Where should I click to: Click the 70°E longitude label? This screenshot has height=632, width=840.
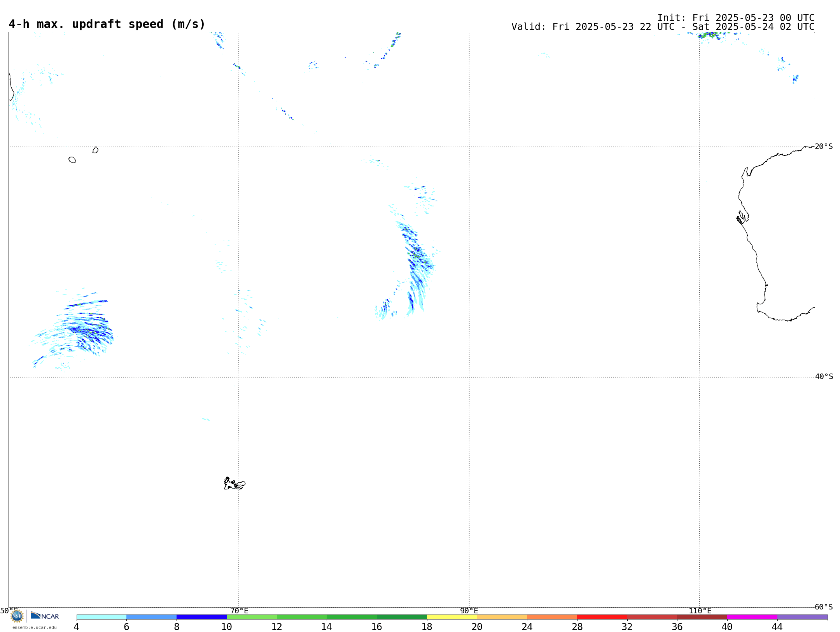point(239,611)
